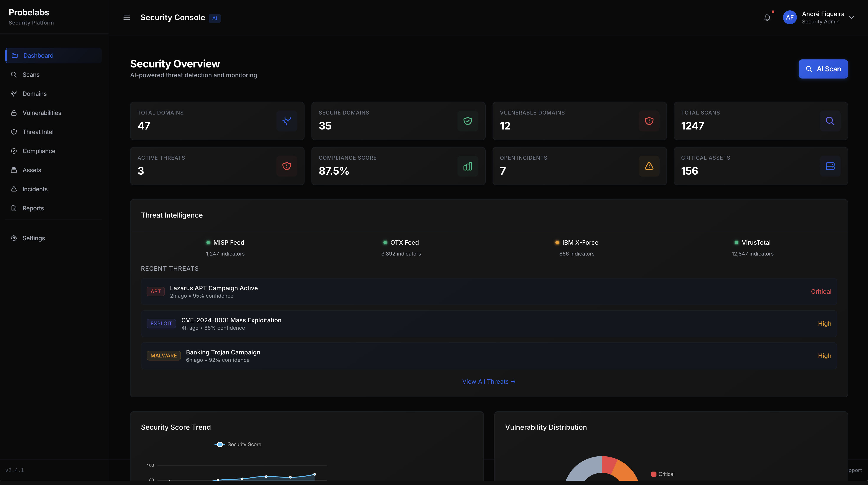Click the Total Domains card icon

click(287, 121)
